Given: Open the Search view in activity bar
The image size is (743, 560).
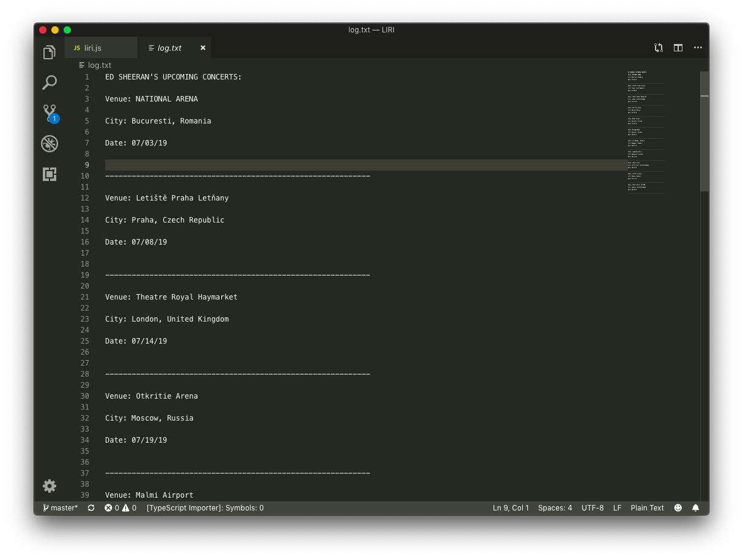Looking at the screenshot, I should click(50, 83).
